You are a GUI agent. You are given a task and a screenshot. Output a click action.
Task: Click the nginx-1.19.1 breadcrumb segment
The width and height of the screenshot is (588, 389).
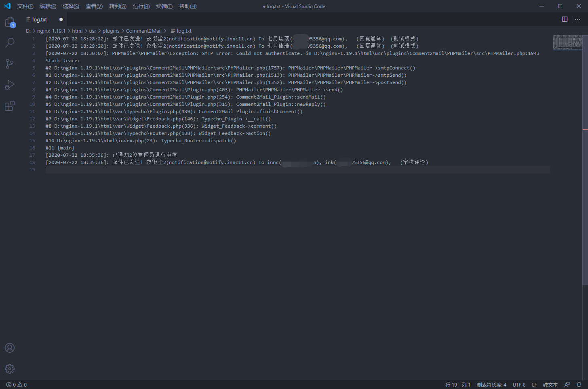click(x=51, y=31)
